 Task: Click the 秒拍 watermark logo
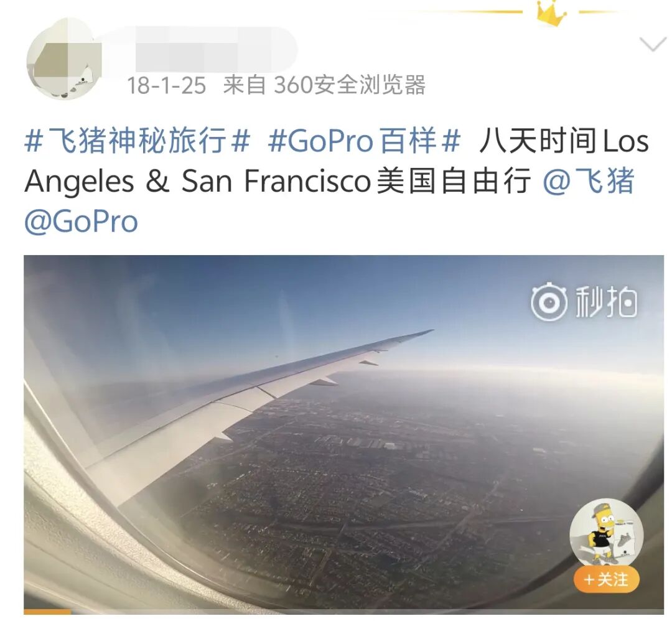click(x=584, y=302)
